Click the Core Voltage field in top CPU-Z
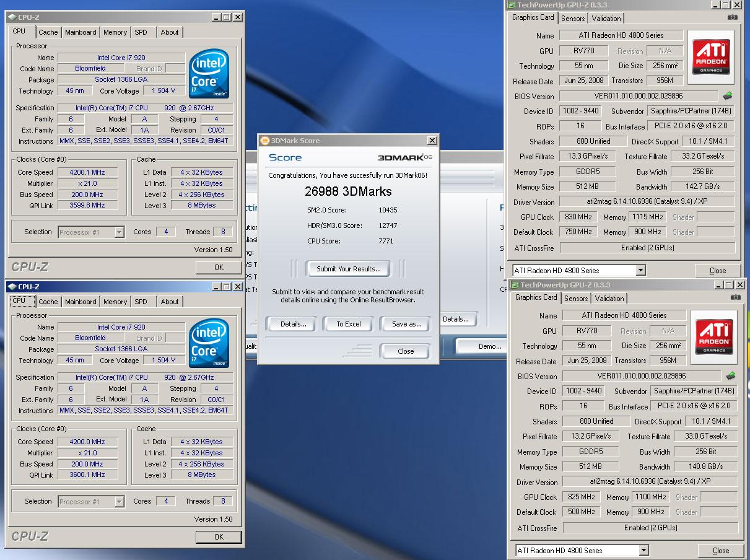The height and width of the screenshot is (560, 750). pos(164,91)
